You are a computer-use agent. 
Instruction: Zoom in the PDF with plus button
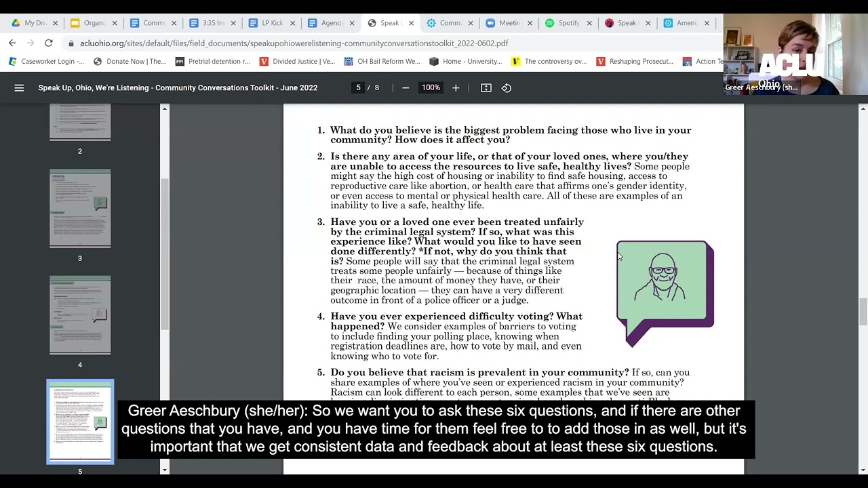(x=456, y=87)
